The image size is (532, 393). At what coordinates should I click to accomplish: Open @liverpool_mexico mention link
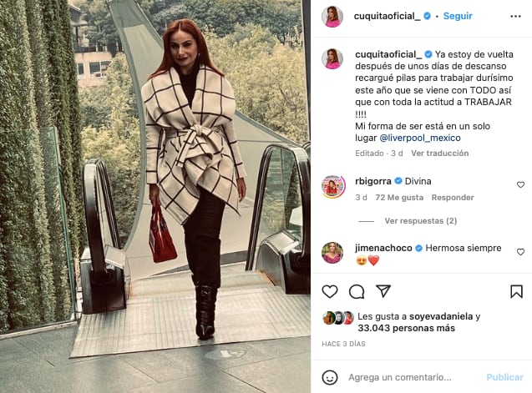coord(420,138)
